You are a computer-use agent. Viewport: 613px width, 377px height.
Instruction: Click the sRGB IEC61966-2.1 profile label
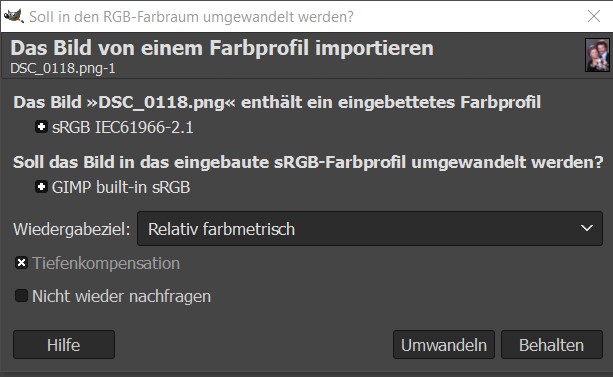click(x=122, y=127)
